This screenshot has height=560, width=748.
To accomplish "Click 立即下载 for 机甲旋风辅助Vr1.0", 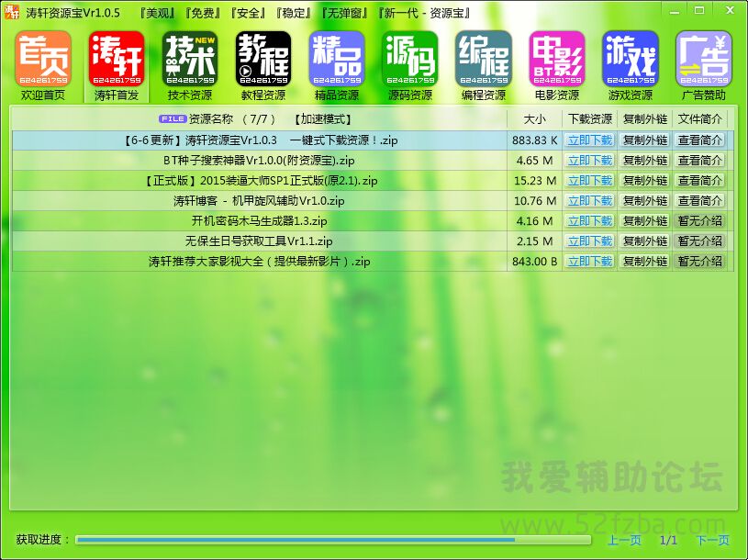I will [x=589, y=201].
